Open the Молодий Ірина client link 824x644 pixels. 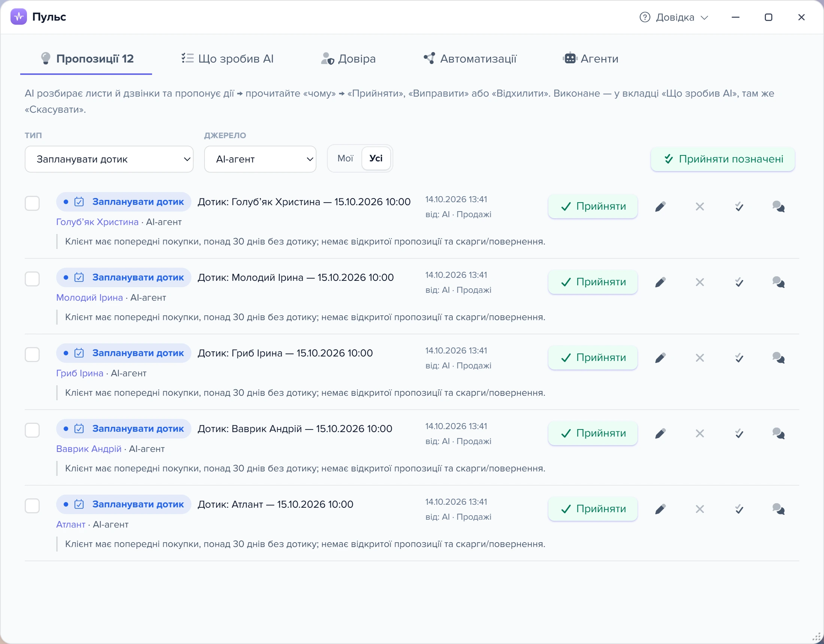90,298
